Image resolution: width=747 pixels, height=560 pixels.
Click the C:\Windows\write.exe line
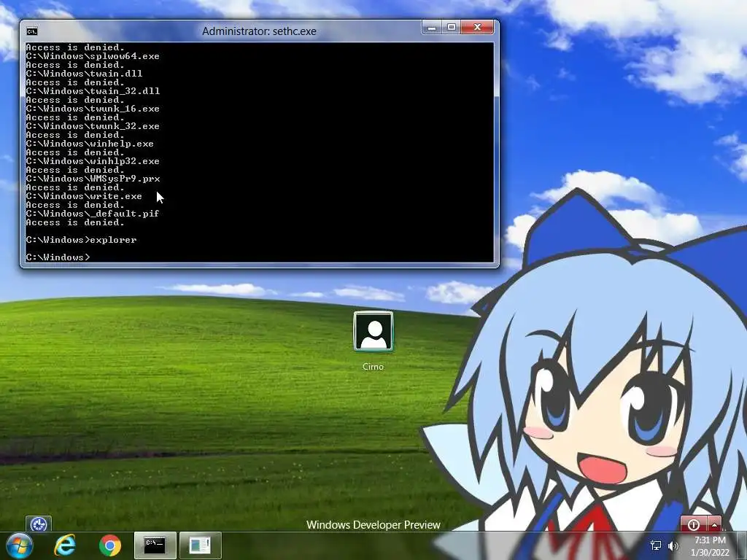point(84,196)
